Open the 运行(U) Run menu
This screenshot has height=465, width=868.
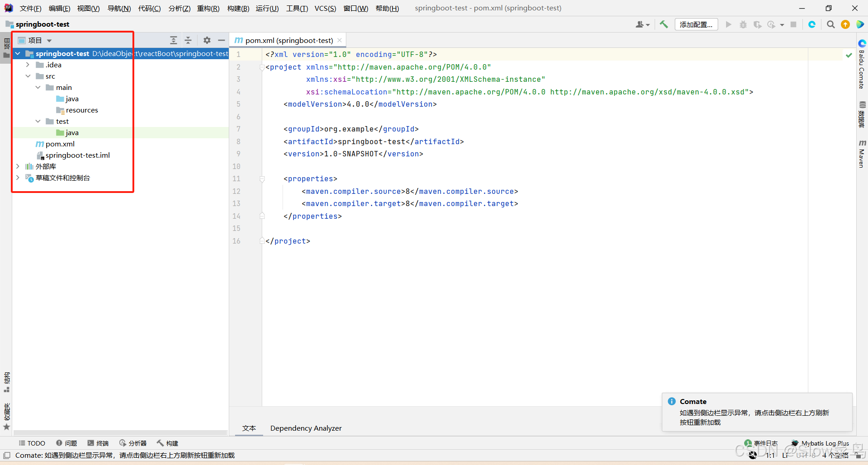267,8
